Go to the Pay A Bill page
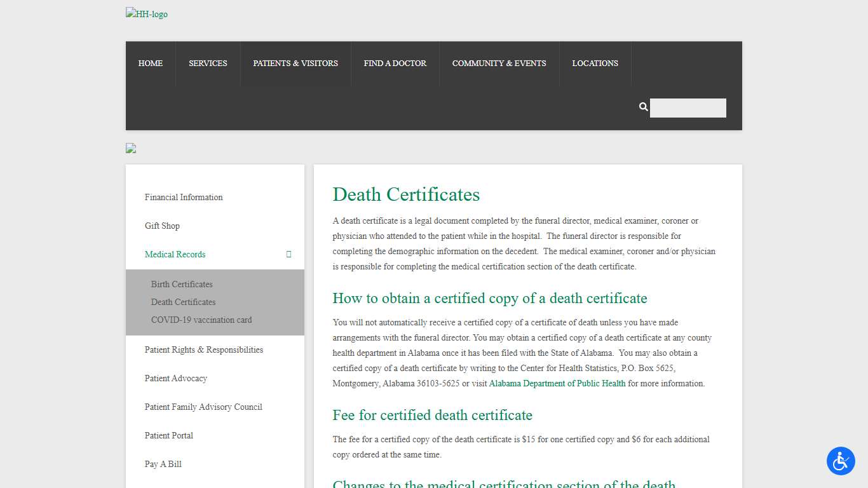 pyautogui.click(x=163, y=464)
